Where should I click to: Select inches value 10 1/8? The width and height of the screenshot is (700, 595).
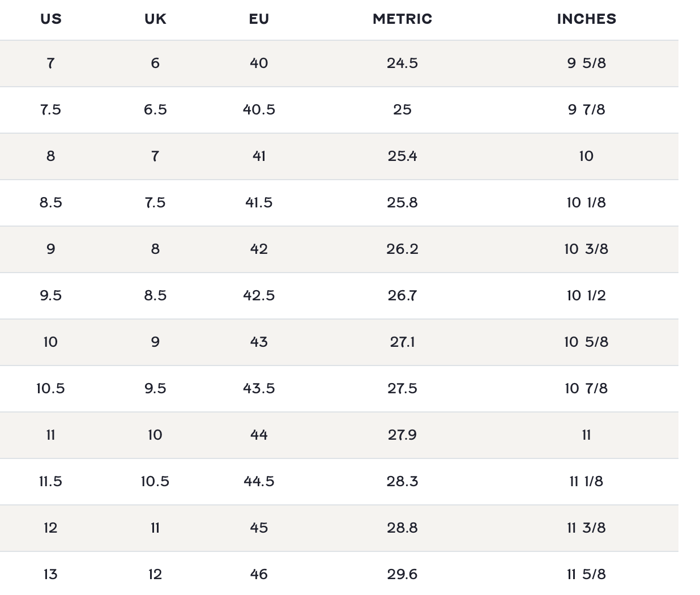[x=586, y=202]
